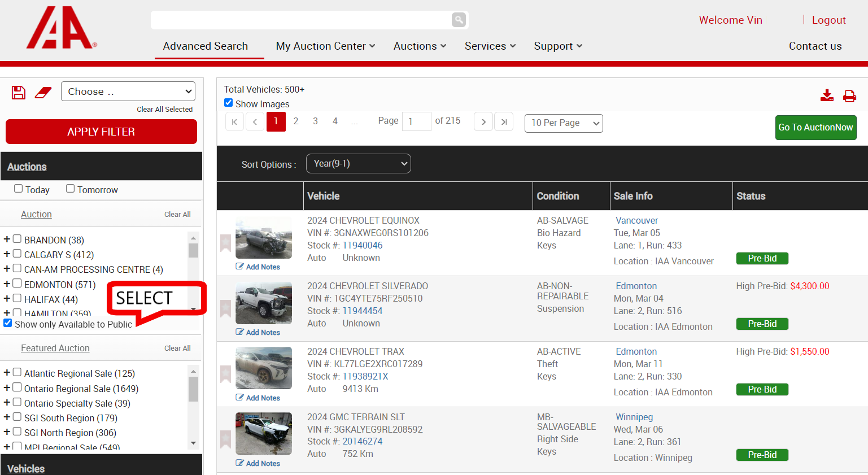Pre-Bid on the GMC Terrain
Screen dimensions: 868x475
[x=762, y=455]
